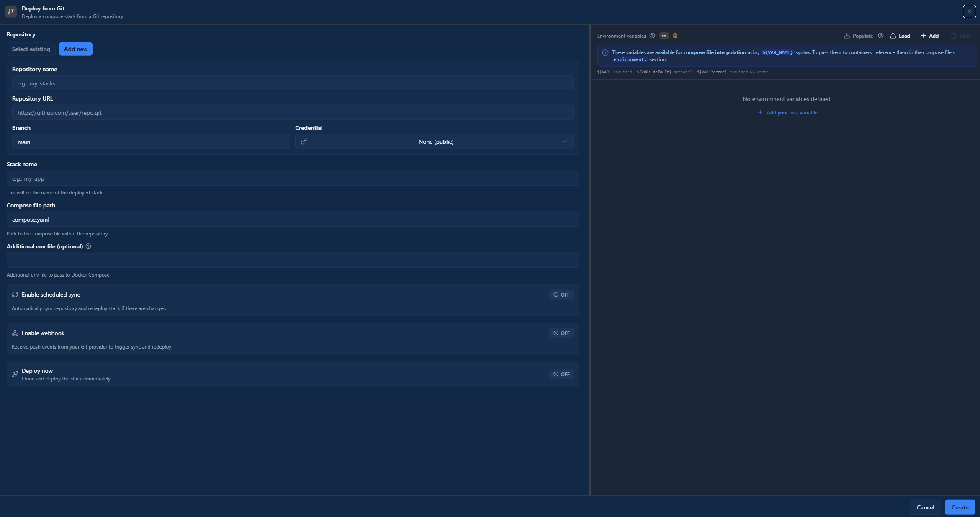Load environment variables from file

(x=900, y=36)
